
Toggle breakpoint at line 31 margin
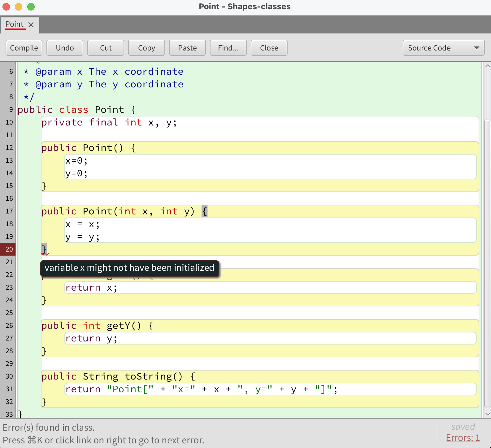[9, 389]
